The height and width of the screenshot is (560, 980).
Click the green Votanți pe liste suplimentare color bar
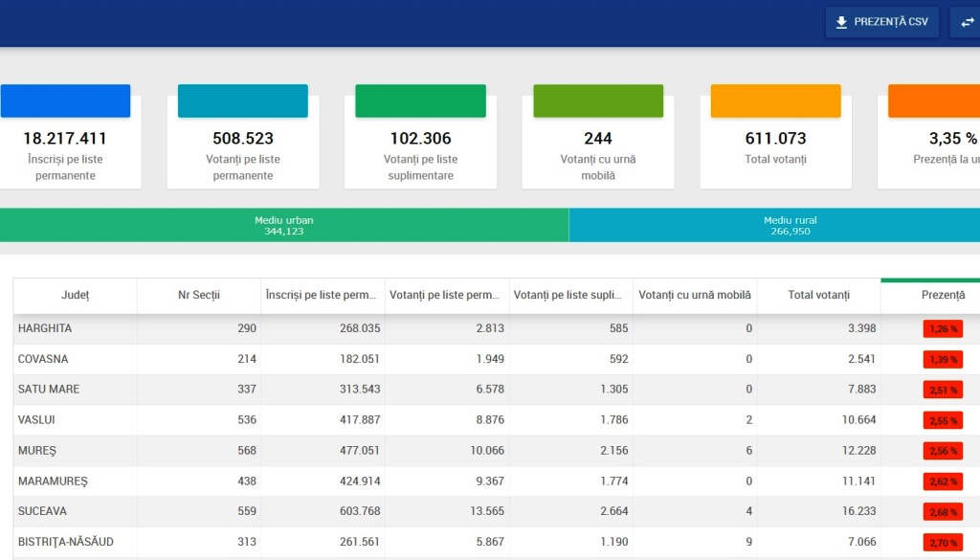(x=421, y=101)
